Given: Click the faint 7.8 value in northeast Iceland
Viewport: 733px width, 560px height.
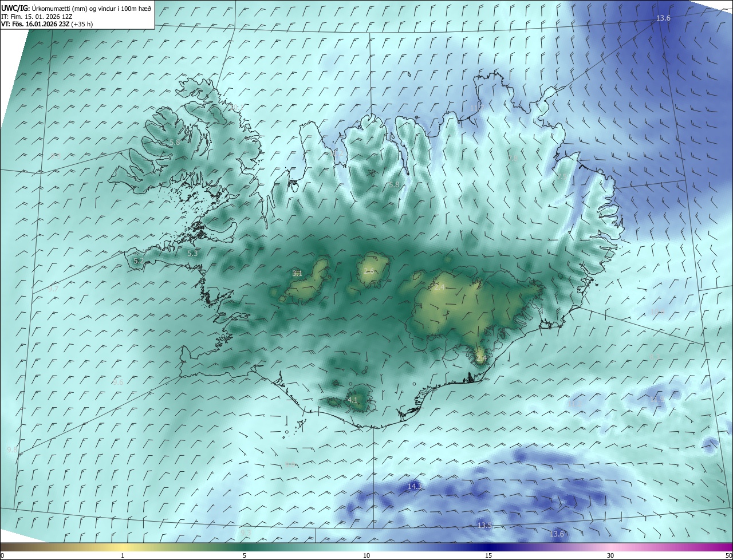Looking at the screenshot, I should coord(513,158).
